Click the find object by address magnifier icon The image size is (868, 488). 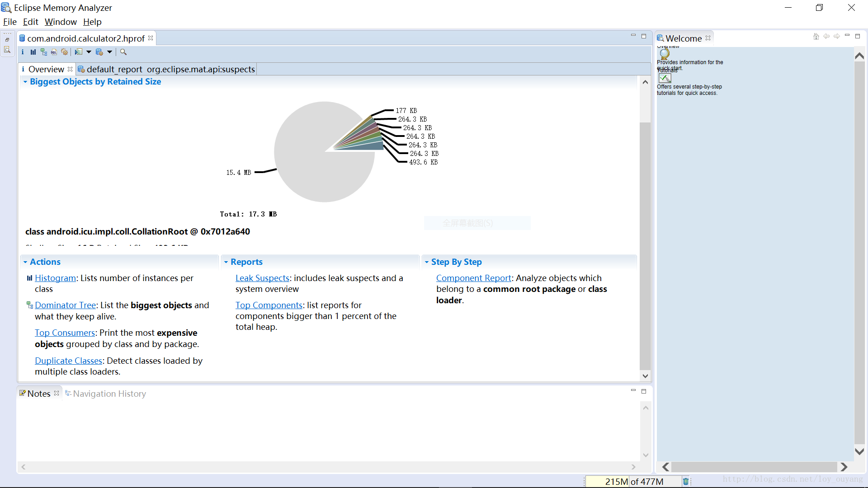point(123,52)
